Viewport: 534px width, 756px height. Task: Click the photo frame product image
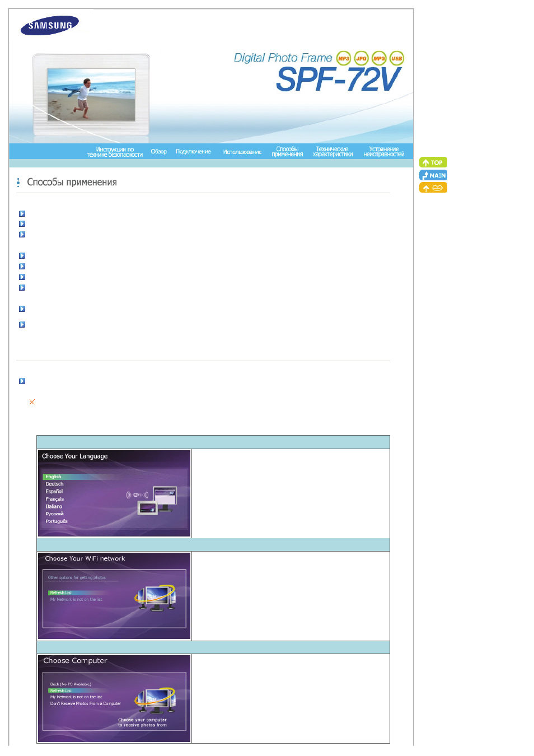[91, 95]
